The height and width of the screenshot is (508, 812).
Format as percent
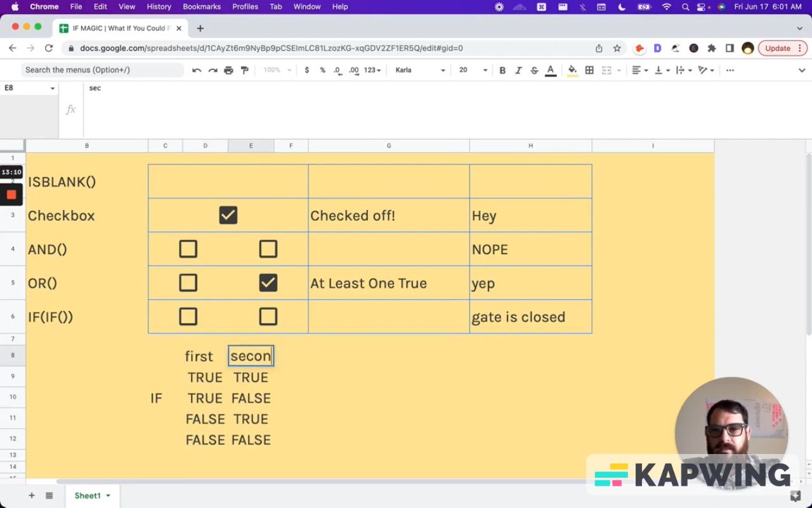[322, 70]
